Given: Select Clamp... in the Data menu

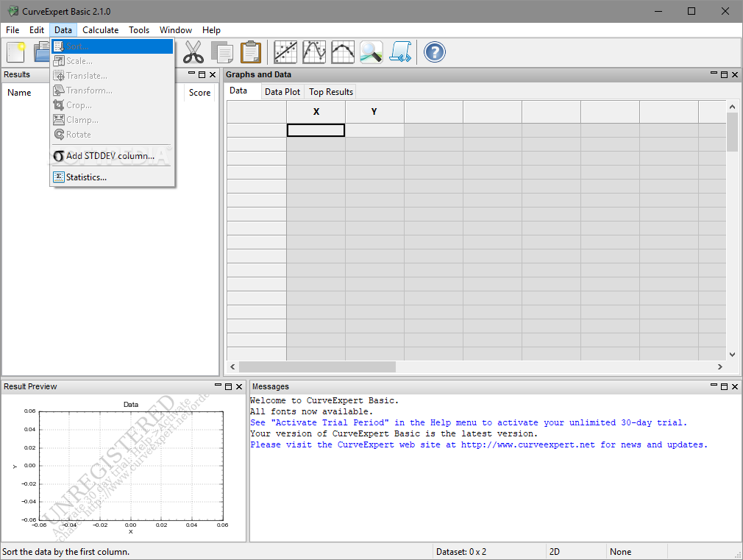Looking at the screenshot, I should point(113,120).
